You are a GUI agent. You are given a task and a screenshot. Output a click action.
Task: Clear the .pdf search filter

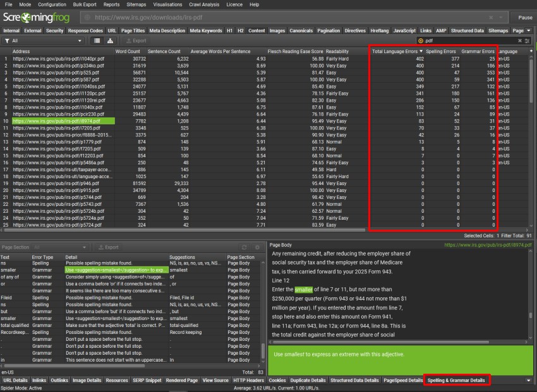click(519, 40)
